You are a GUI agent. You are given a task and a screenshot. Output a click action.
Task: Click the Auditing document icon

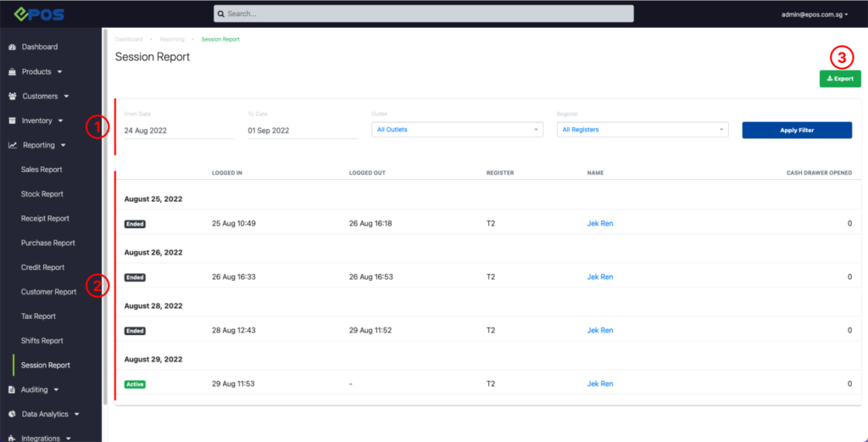click(13, 390)
